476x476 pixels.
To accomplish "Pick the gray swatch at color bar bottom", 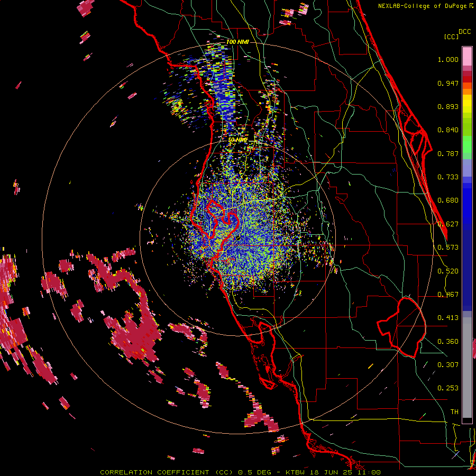I will (467, 368).
